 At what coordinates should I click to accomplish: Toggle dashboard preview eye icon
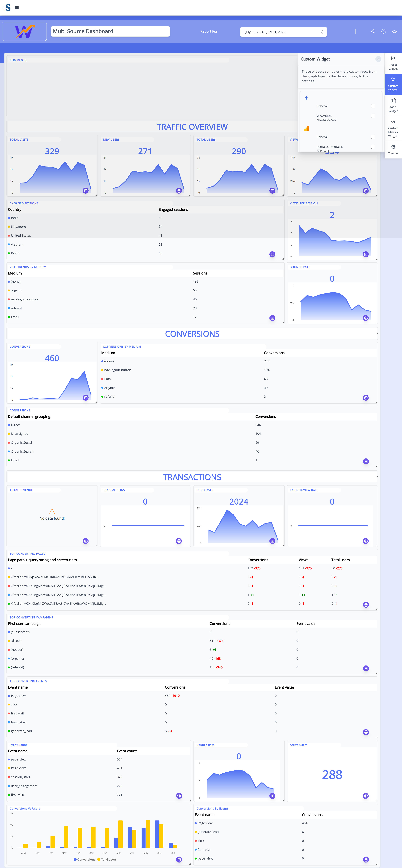(x=394, y=31)
